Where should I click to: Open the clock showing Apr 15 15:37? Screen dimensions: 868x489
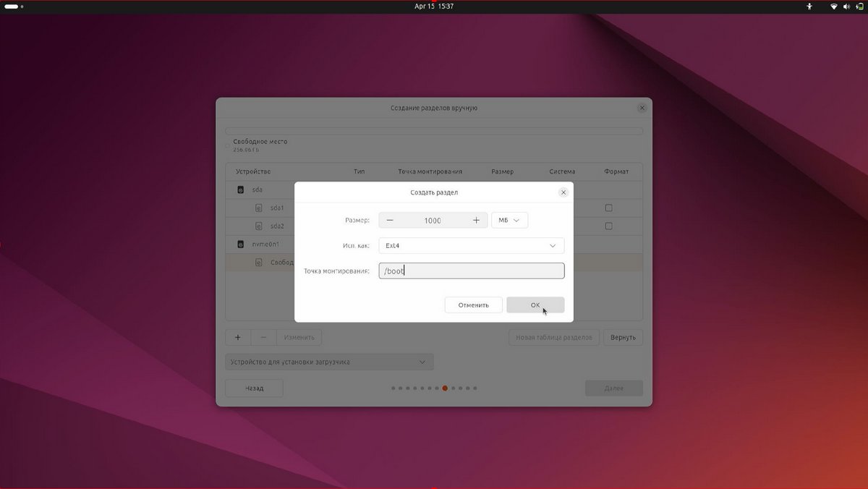(434, 7)
